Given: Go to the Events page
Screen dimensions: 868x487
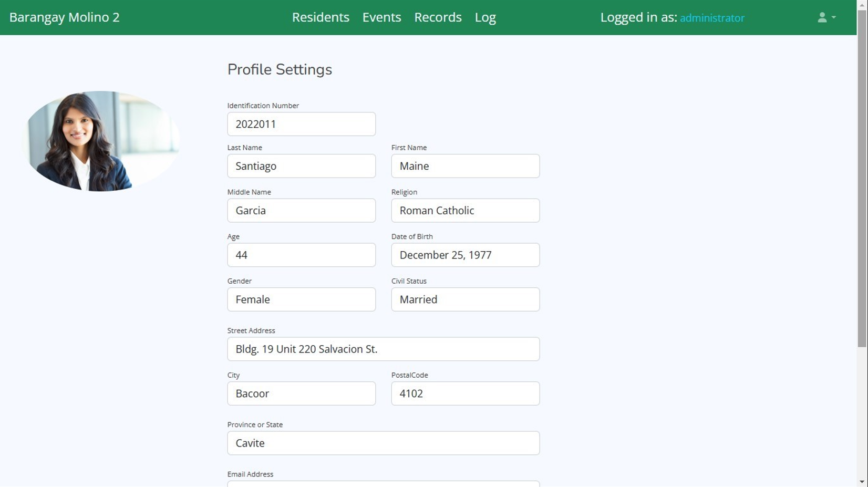Looking at the screenshot, I should (381, 17).
